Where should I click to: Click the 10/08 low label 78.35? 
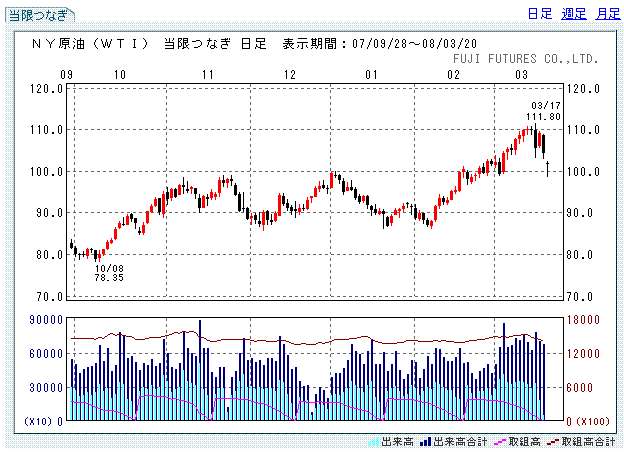tap(110, 277)
